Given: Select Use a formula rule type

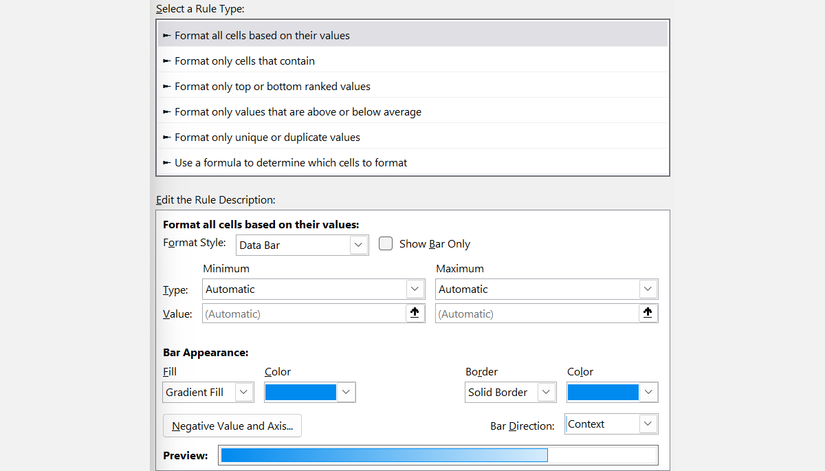Looking at the screenshot, I should [290, 162].
